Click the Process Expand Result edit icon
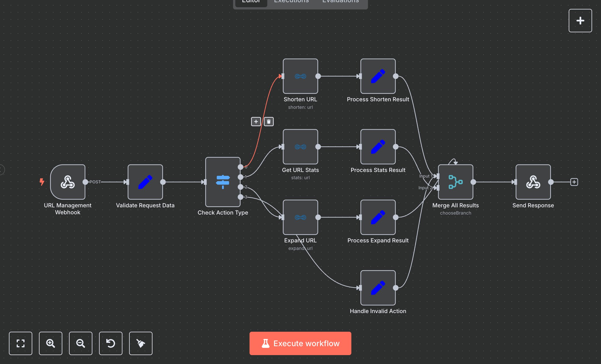The height and width of the screenshot is (364, 601). [378, 217]
